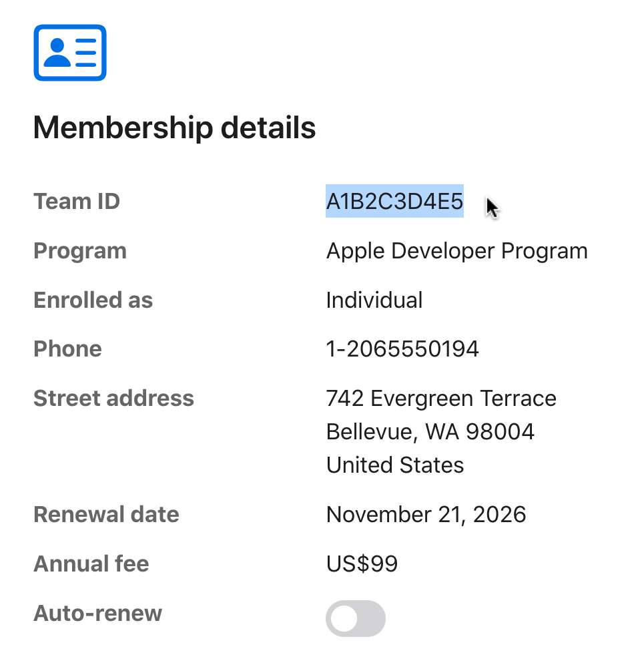
Task: Click the Auto-renew row label
Action: click(x=97, y=613)
